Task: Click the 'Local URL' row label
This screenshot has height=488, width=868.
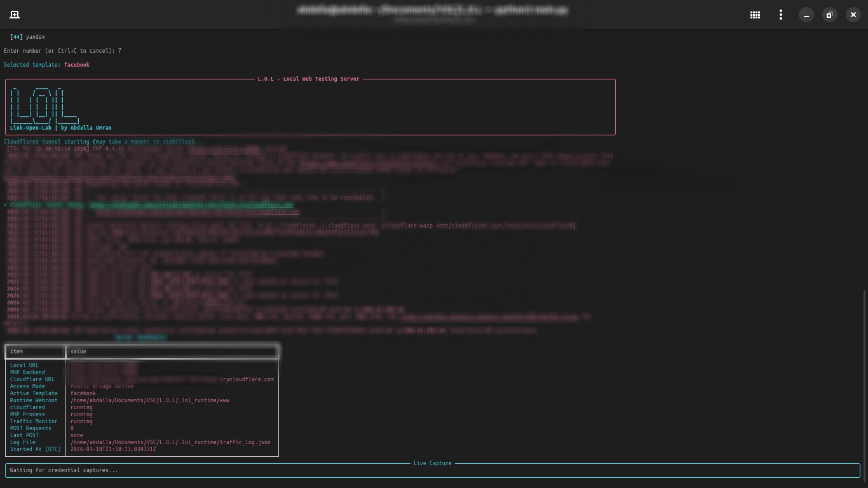Action: tap(24, 365)
